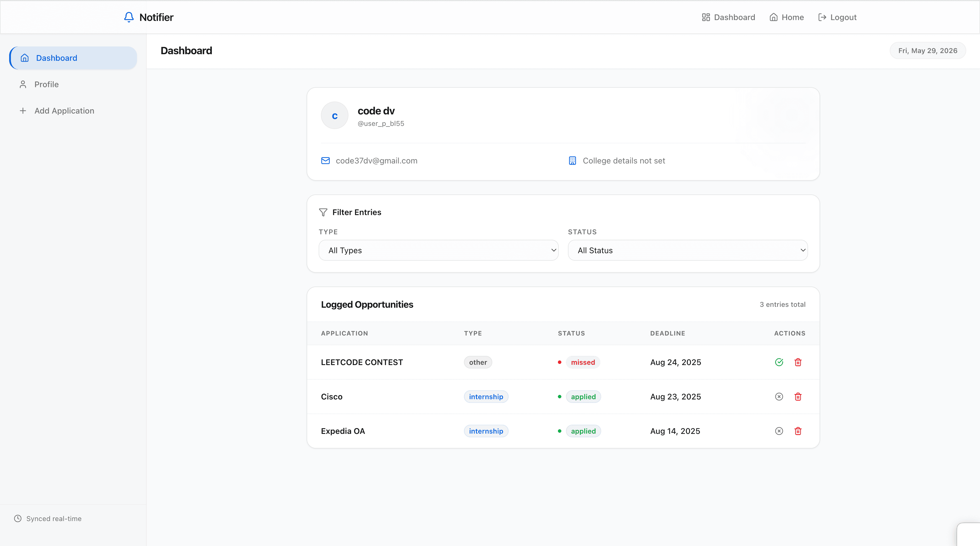This screenshot has height=546, width=980.
Task: Open Profile from the sidebar
Action: pyautogui.click(x=73, y=84)
